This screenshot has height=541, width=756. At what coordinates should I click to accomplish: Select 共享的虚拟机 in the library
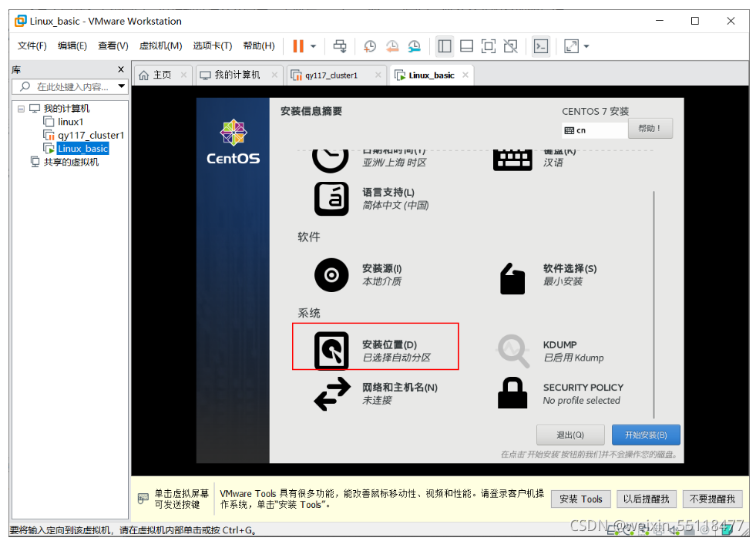tap(71, 162)
